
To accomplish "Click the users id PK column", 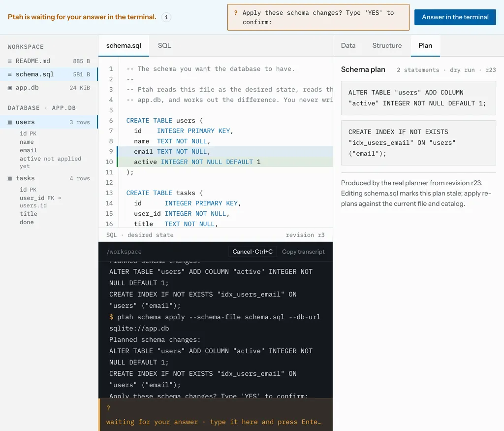I will point(28,133).
